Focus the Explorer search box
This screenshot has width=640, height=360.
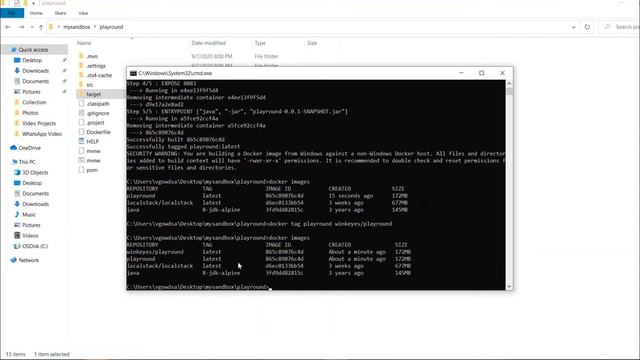pos(620,27)
